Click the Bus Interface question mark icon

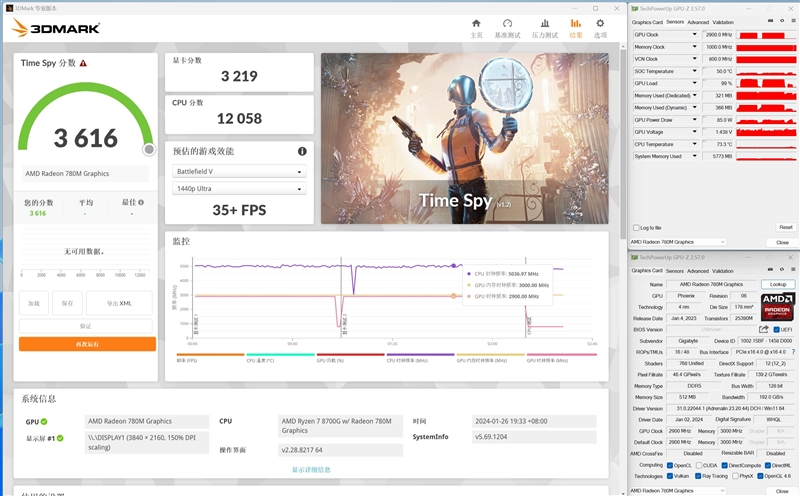[x=793, y=352]
